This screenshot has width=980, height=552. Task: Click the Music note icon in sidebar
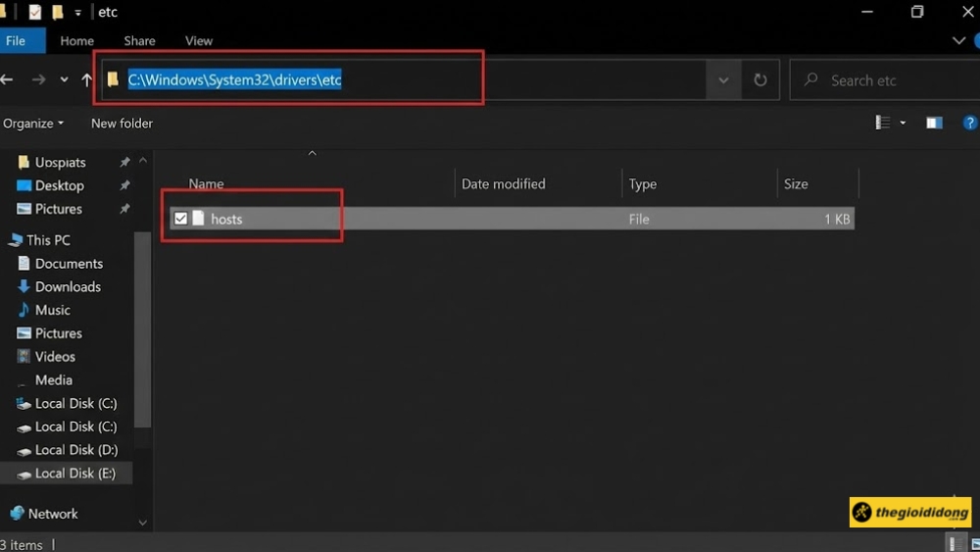pos(24,310)
